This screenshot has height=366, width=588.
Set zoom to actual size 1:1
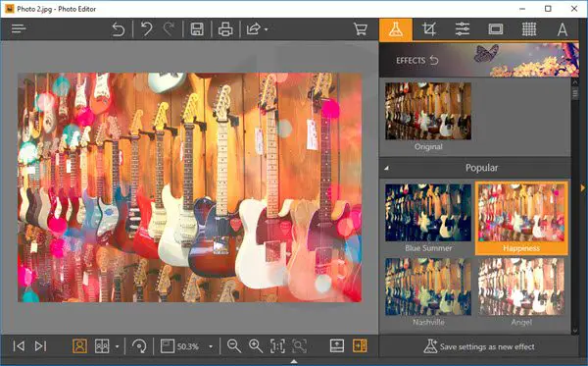click(x=277, y=346)
